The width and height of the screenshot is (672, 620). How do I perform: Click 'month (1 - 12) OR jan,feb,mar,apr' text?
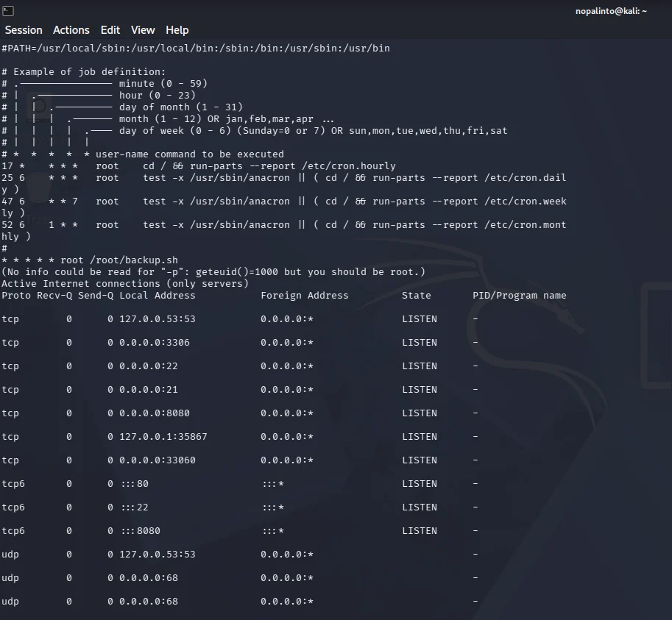(x=216, y=118)
